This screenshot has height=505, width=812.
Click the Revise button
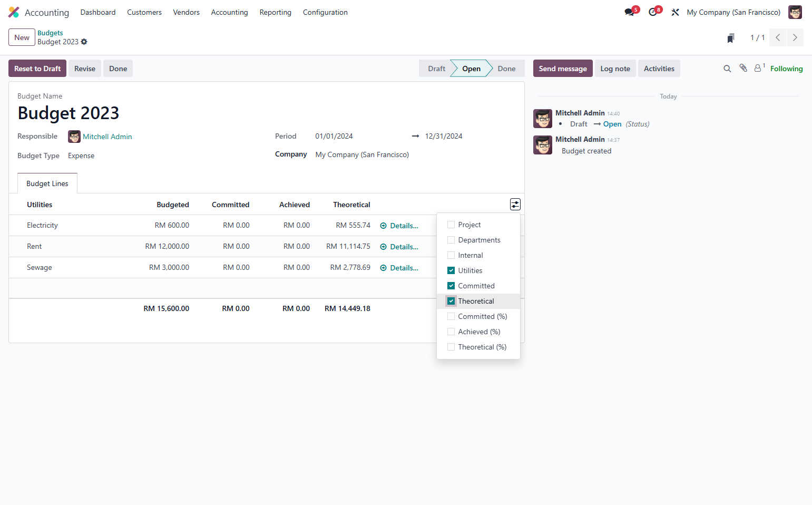coord(85,69)
